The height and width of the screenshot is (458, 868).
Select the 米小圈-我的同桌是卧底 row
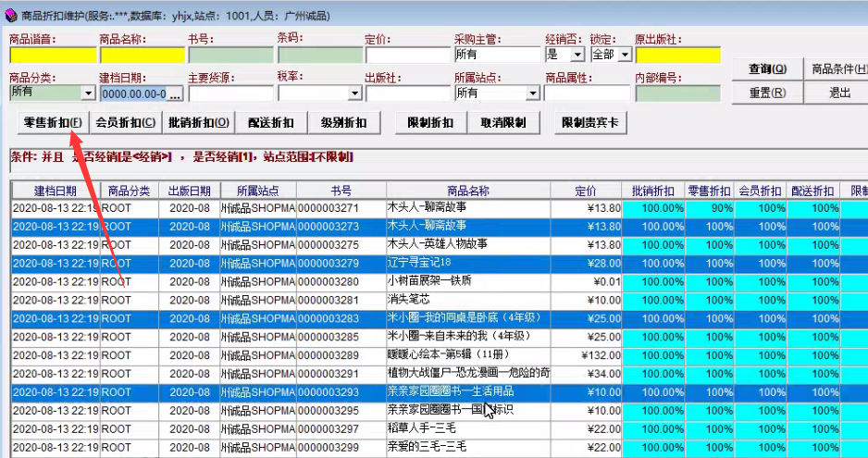(438, 318)
